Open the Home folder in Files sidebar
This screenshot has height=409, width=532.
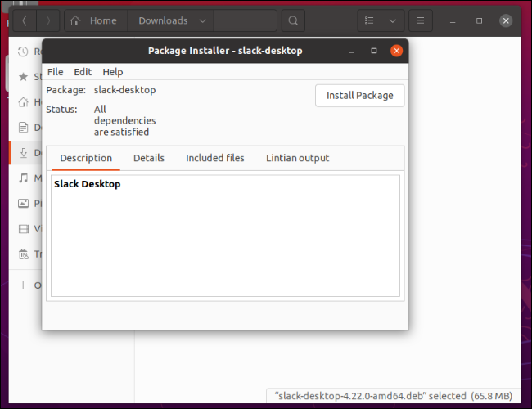[26, 102]
